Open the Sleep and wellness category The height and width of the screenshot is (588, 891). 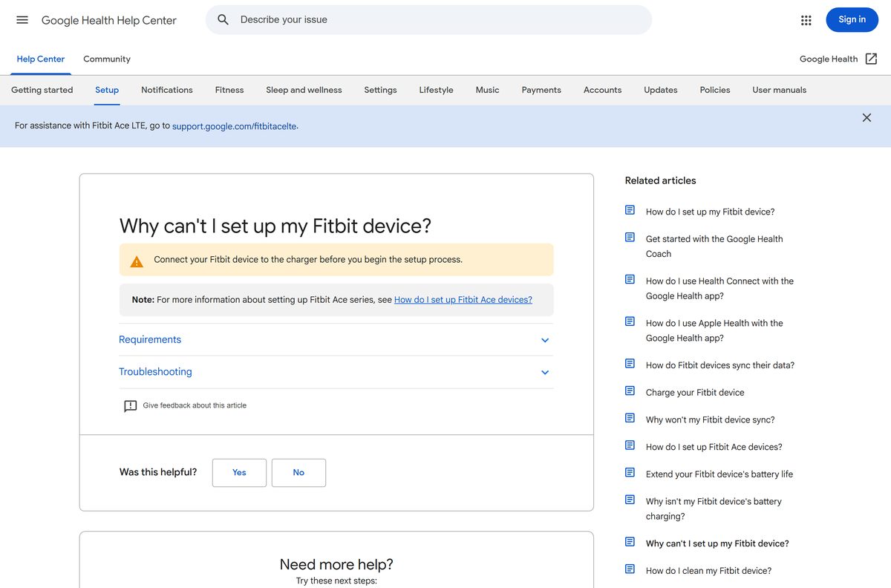pyautogui.click(x=304, y=90)
